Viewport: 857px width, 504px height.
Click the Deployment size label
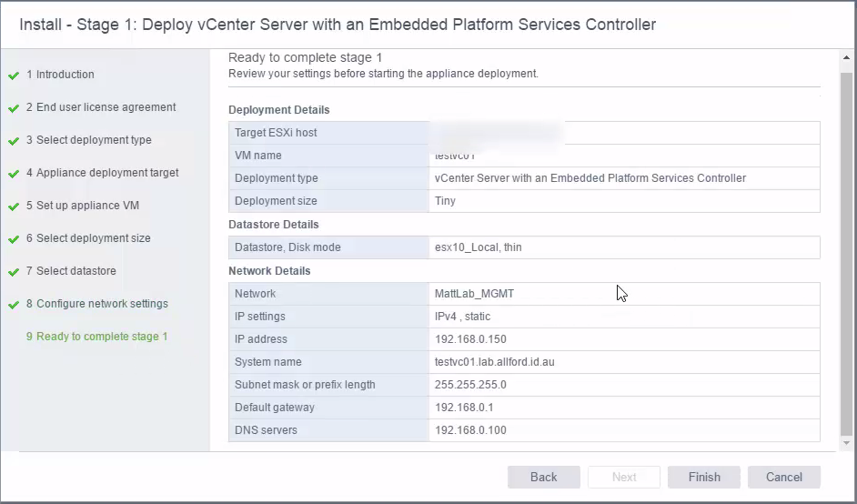tap(276, 201)
